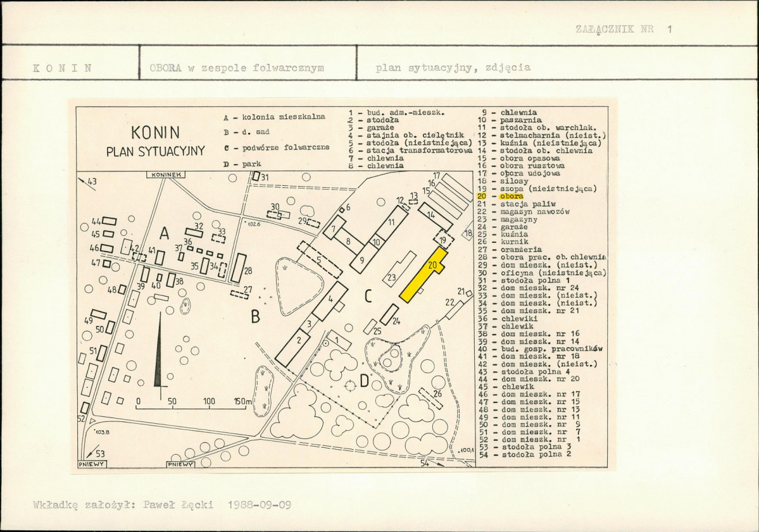Select the plan sytuacyjny, zdjęcia header
This screenshot has height=532, width=759.
pos(453,68)
